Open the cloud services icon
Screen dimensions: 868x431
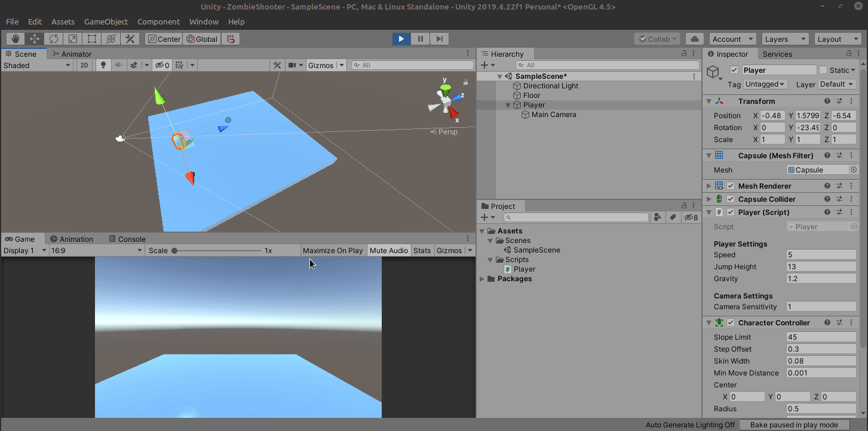pyautogui.click(x=694, y=39)
